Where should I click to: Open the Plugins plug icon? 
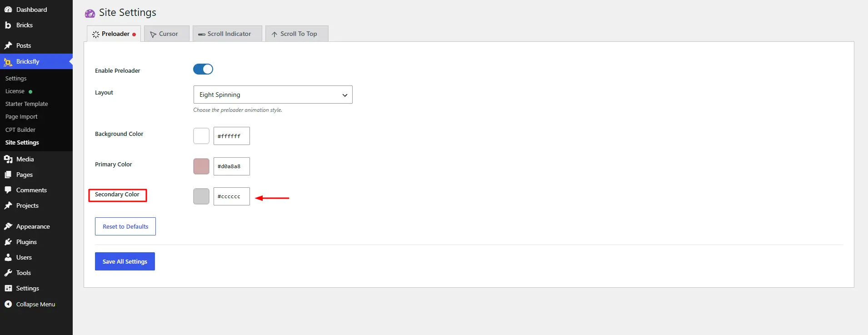pyautogui.click(x=8, y=242)
